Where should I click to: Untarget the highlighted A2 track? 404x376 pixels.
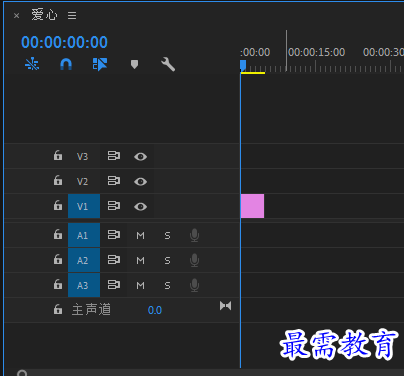point(84,260)
